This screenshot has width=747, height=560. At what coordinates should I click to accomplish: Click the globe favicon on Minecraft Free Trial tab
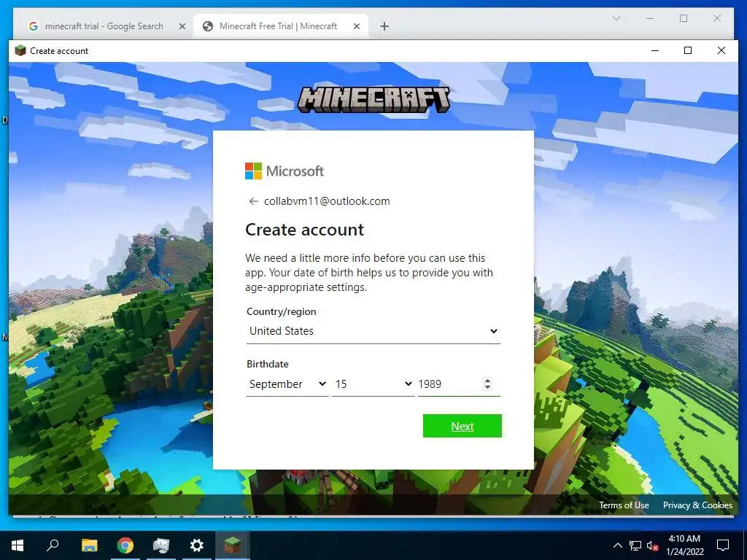click(208, 26)
